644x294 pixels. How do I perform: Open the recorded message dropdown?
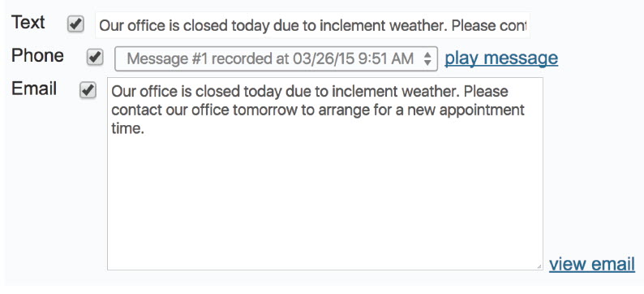(276, 58)
